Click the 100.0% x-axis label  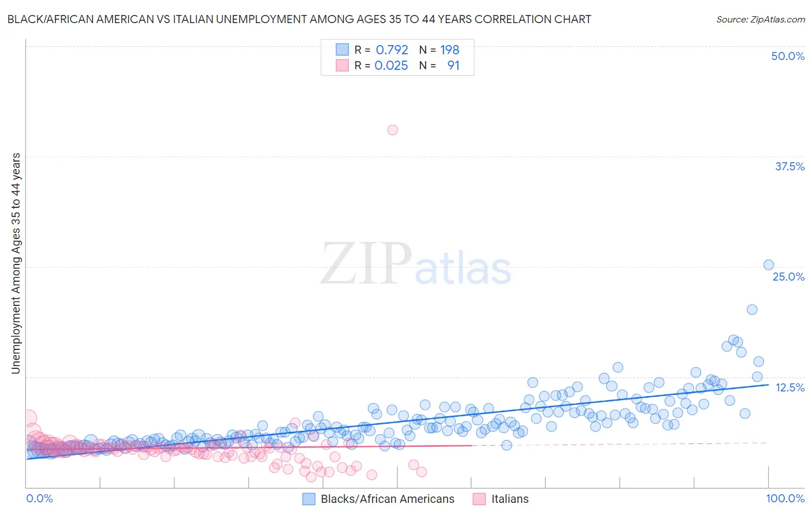pos(785,498)
